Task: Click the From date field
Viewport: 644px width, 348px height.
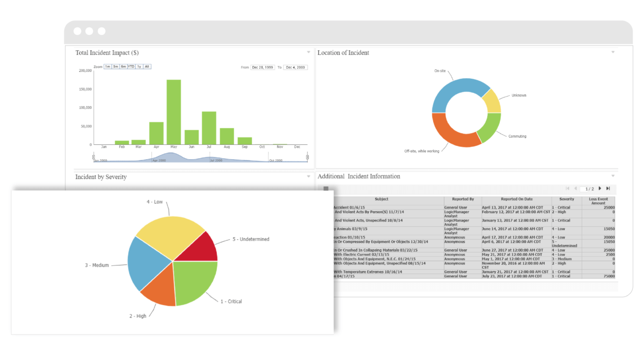Action: click(263, 68)
